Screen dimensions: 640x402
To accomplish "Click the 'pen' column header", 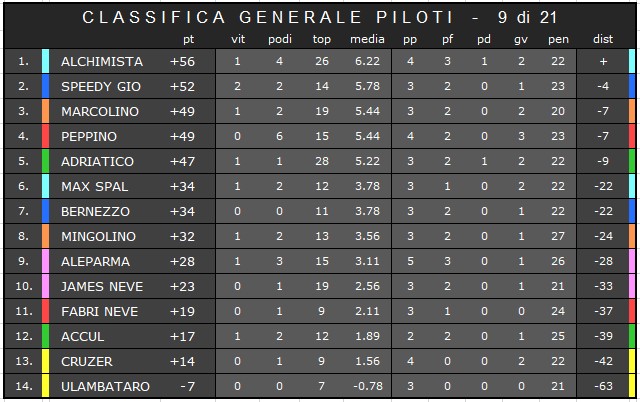I will pyautogui.click(x=558, y=40).
